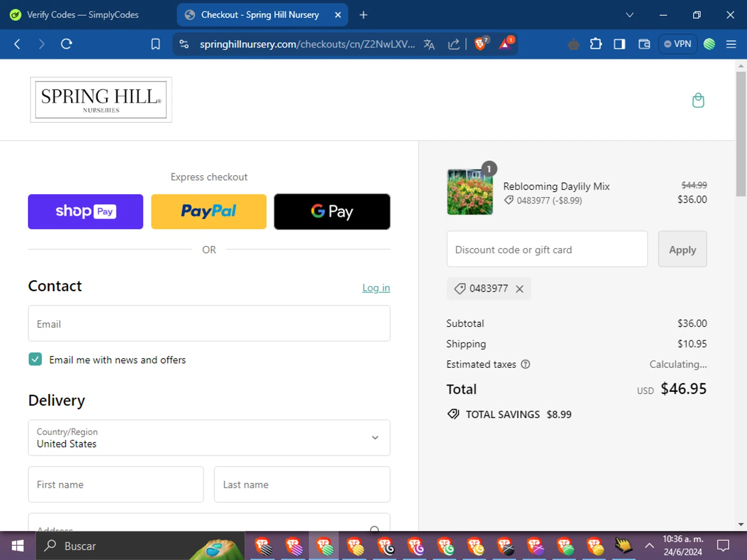Click the browser forward arrow
Image resolution: width=747 pixels, height=560 pixels.
pyautogui.click(x=42, y=44)
